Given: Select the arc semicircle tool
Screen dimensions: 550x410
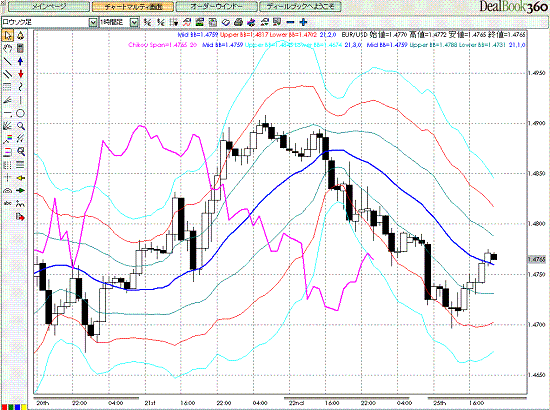Looking at the screenshot, I should pos(8,190).
